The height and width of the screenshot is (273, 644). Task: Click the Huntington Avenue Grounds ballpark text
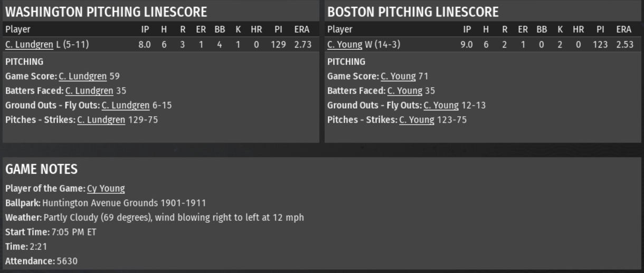coord(124,203)
